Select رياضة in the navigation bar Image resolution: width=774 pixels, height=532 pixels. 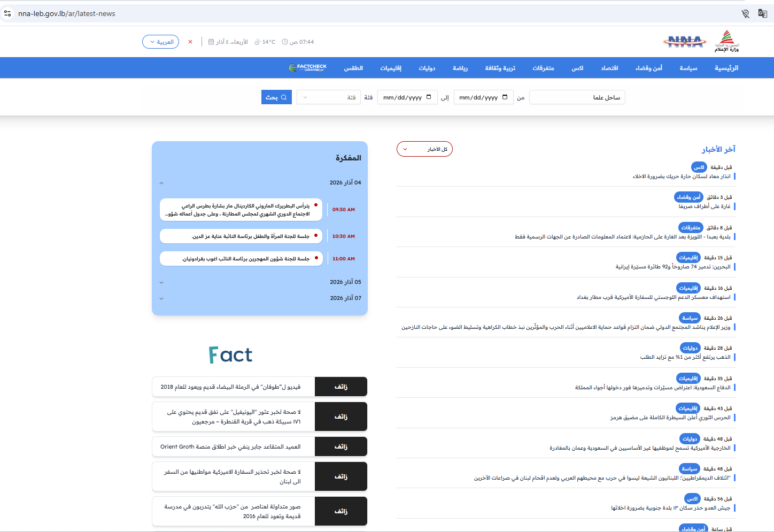[x=460, y=67]
